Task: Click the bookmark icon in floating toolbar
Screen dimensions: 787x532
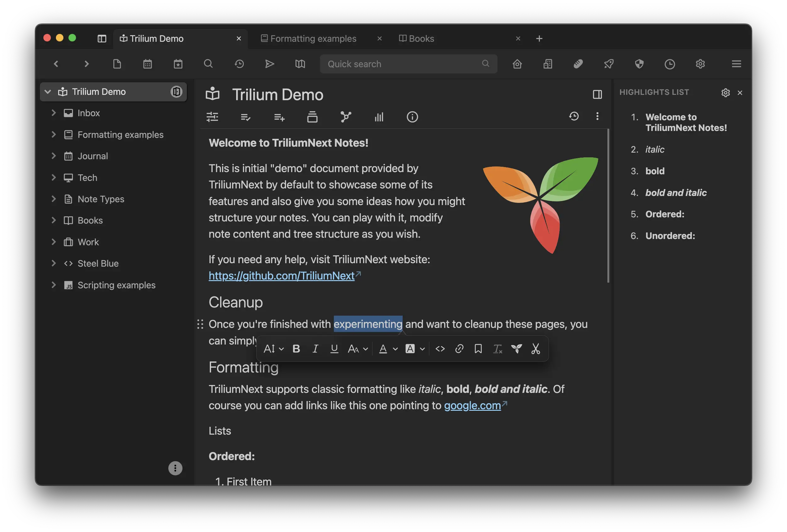Action: click(x=478, y=349)
